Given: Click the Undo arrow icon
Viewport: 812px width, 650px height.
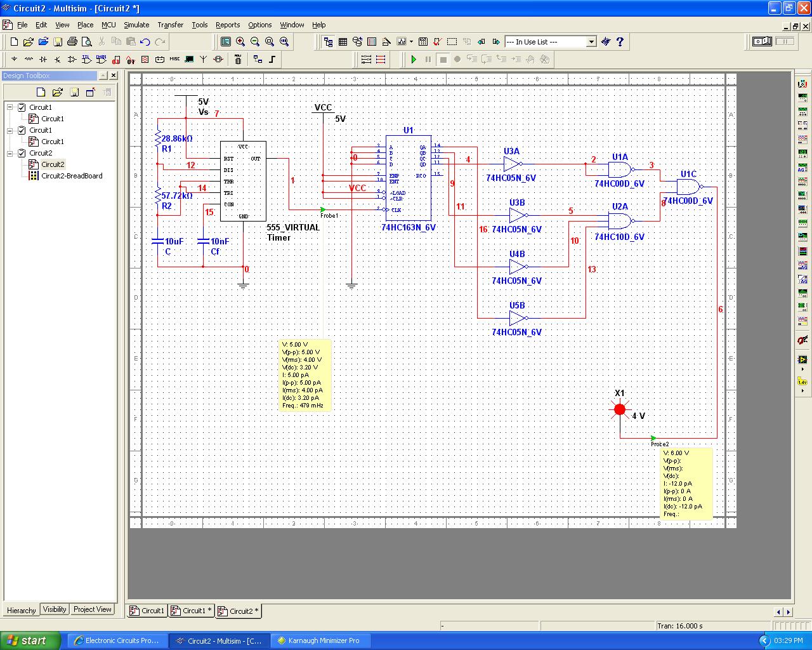Looking at the screenshot, I should [145, 42].
